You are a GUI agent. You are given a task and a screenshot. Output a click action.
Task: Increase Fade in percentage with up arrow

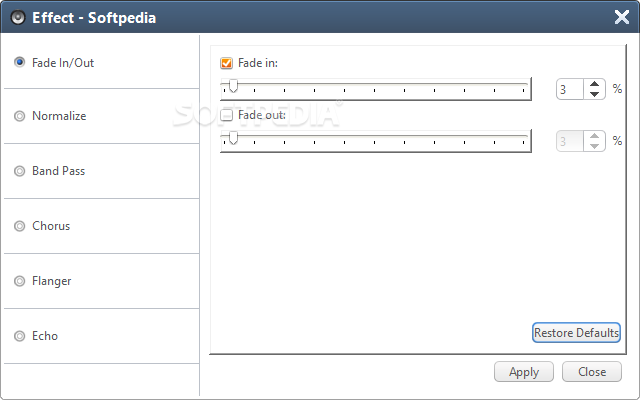[x=594, y=84]
